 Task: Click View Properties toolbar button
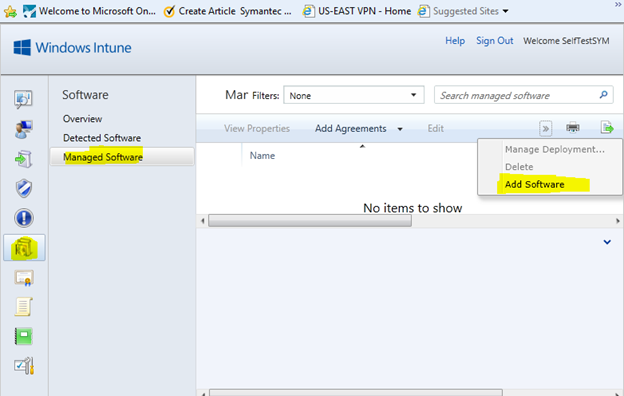pyautogui.click(x=257, y=129)
